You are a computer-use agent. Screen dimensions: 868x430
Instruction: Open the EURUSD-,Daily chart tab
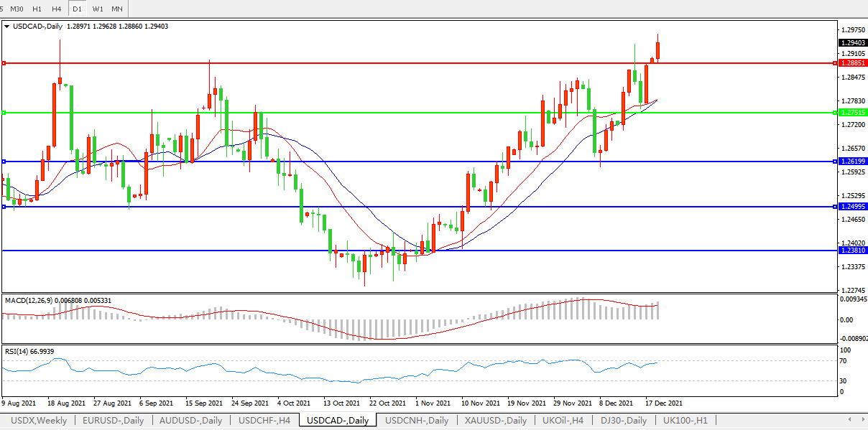114,421
